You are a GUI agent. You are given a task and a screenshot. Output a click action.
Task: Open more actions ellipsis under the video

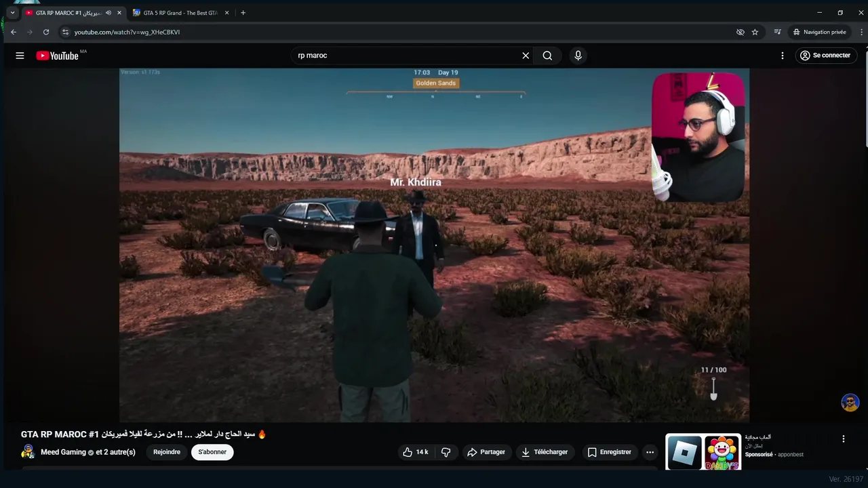[x=650, y=452]
